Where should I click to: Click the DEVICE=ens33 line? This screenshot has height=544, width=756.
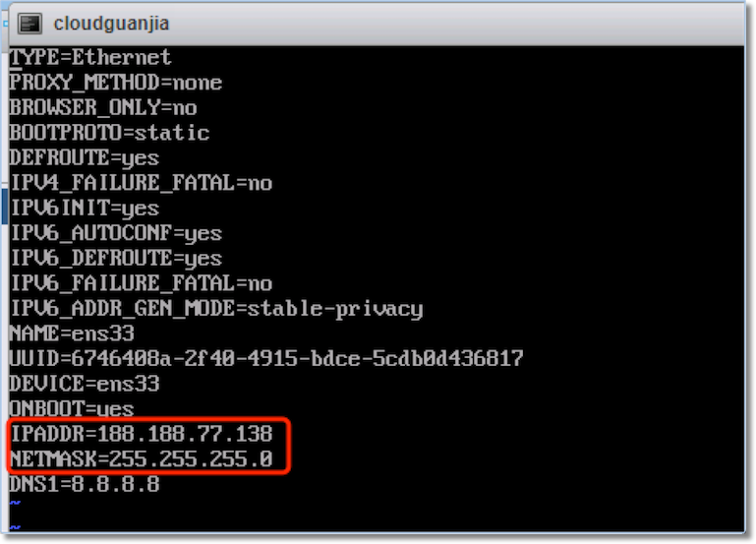(85, 384)
